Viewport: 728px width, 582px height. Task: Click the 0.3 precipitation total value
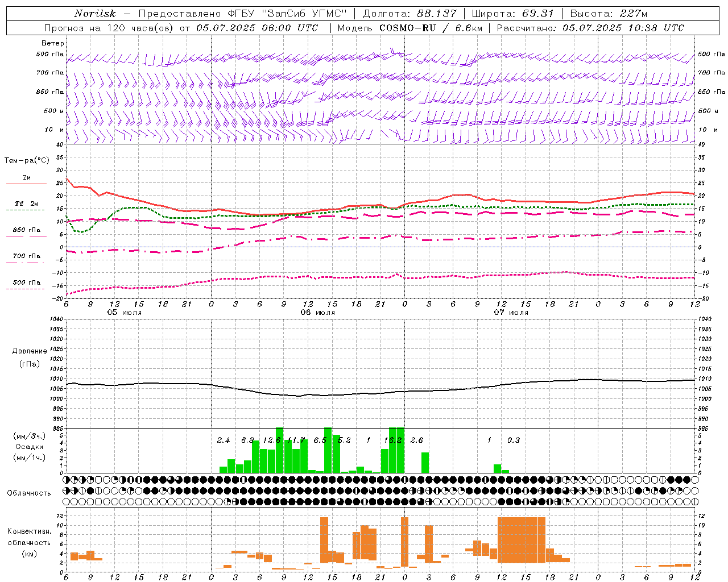coord(514,440)
